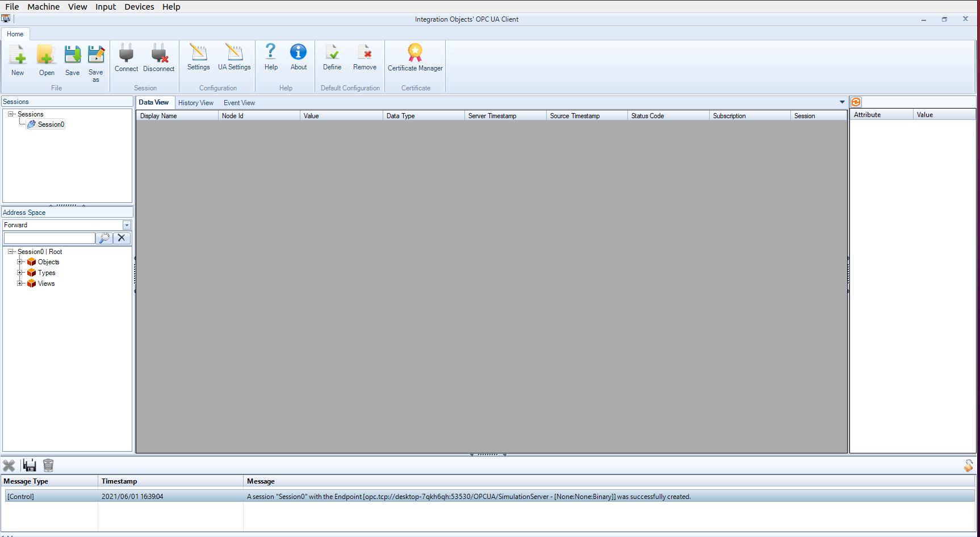Collapse the Session0 | Root node
The width and height of the screenshot is (980, 537).
pos(10,252)
